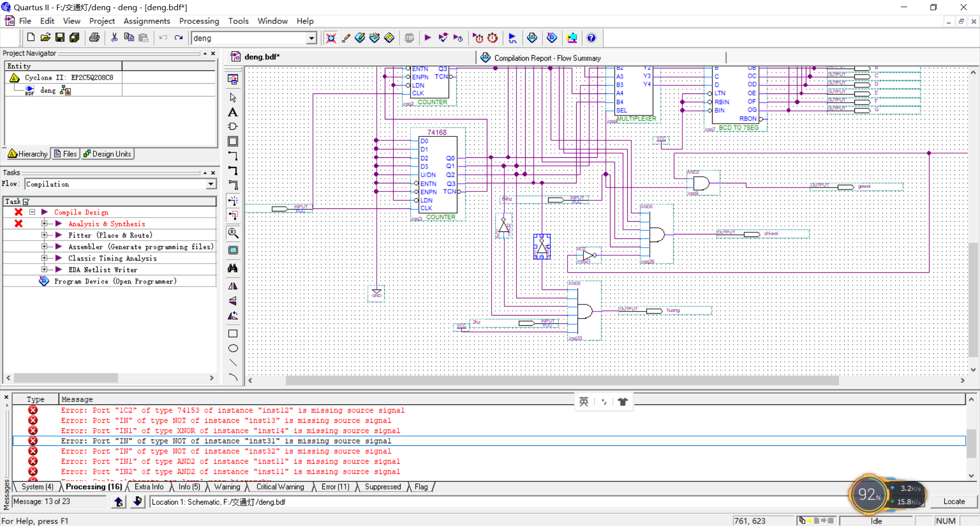
Task: Show the Critical Warning messages tab
Action: pos(280,487)
